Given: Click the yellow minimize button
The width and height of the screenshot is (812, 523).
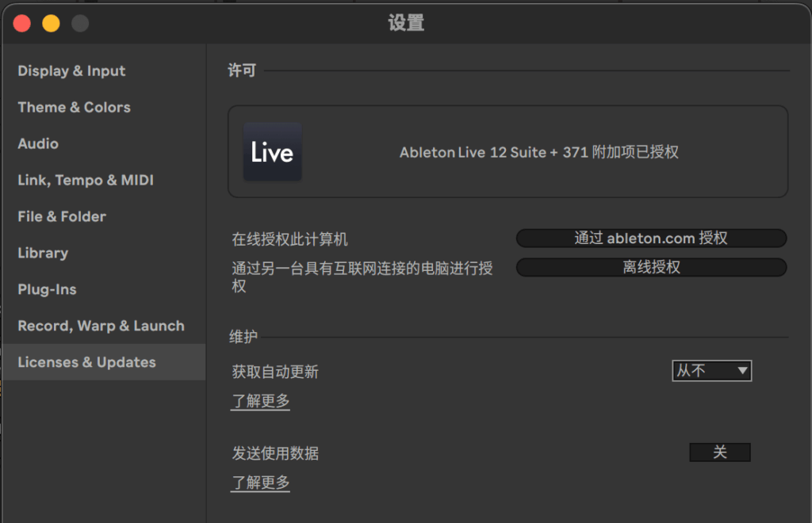Looking at the screenshot, I should pyautogui.click(x=50, y=23).
